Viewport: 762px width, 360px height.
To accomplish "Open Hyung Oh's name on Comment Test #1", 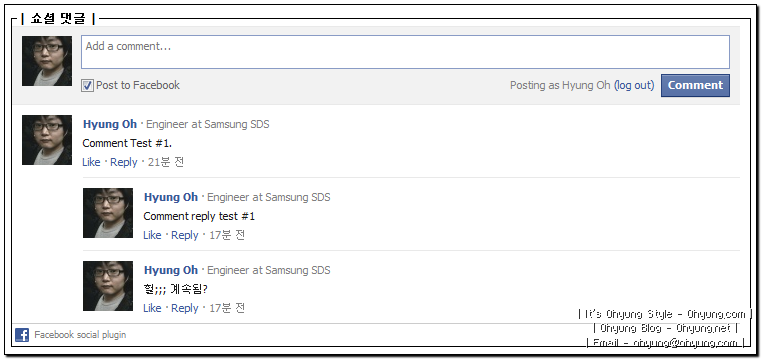I will (110, 124).
